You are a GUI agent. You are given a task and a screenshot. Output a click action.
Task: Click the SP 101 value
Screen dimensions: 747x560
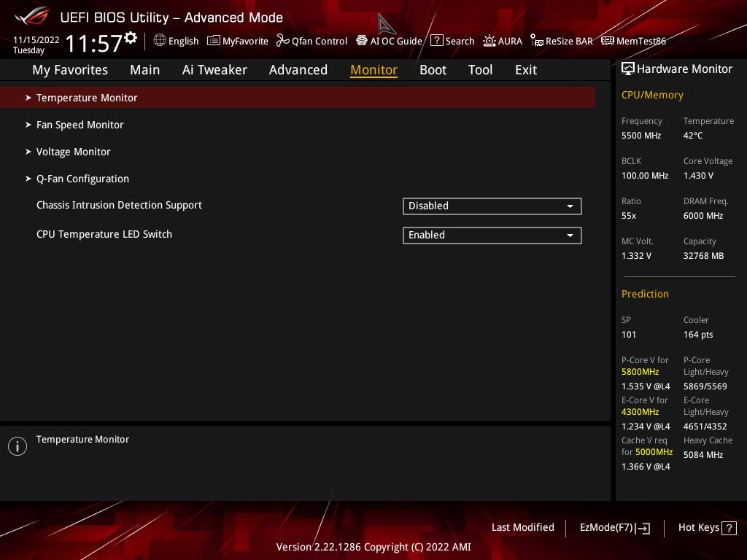click(629, 334)
